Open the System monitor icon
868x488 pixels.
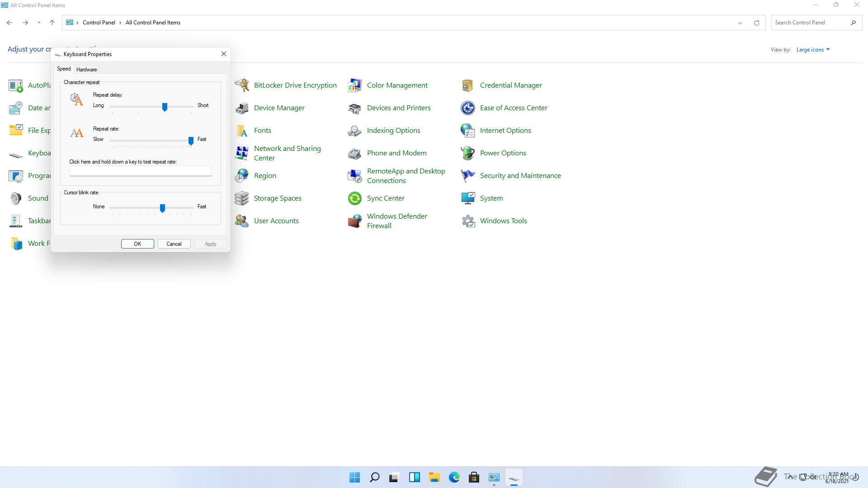point(468,198)
